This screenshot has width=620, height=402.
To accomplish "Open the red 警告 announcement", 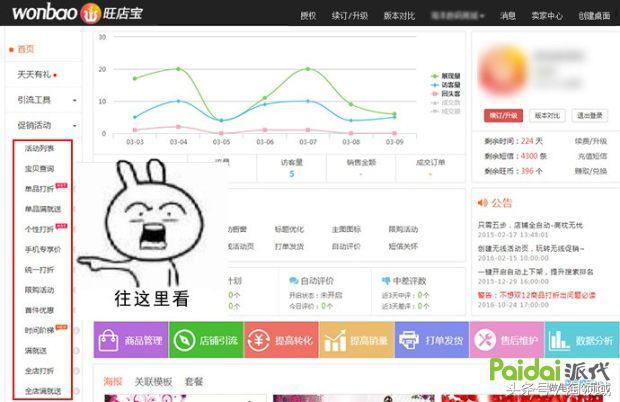I will click(x=537, y=295).
